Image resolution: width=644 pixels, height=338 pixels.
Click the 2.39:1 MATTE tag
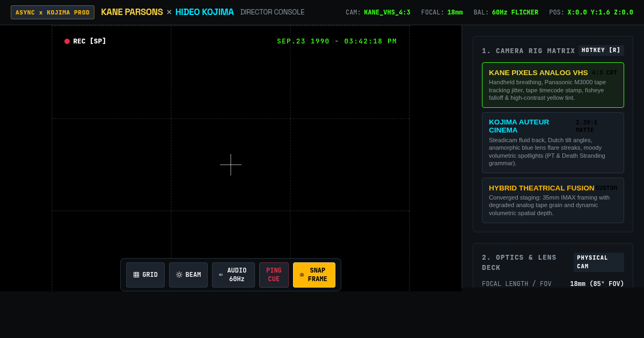pos(587,126)
